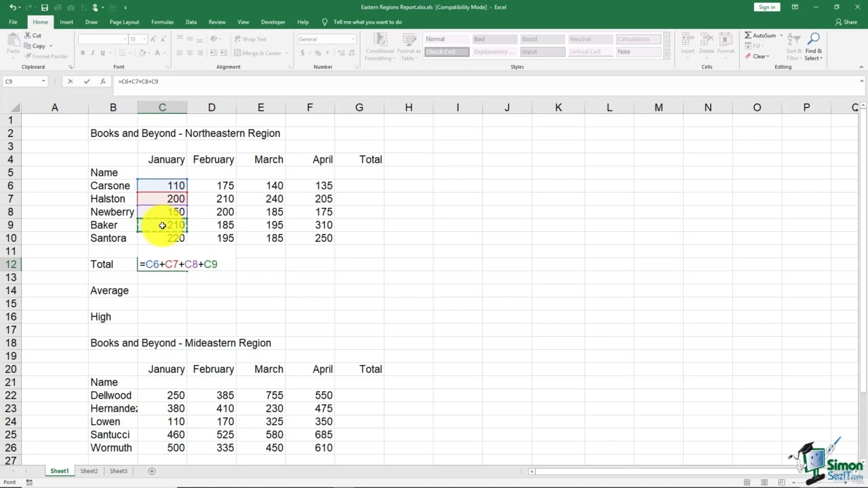868x488 pixels.
Task: Apply the Neutral cell style
Action: [591, 39]
